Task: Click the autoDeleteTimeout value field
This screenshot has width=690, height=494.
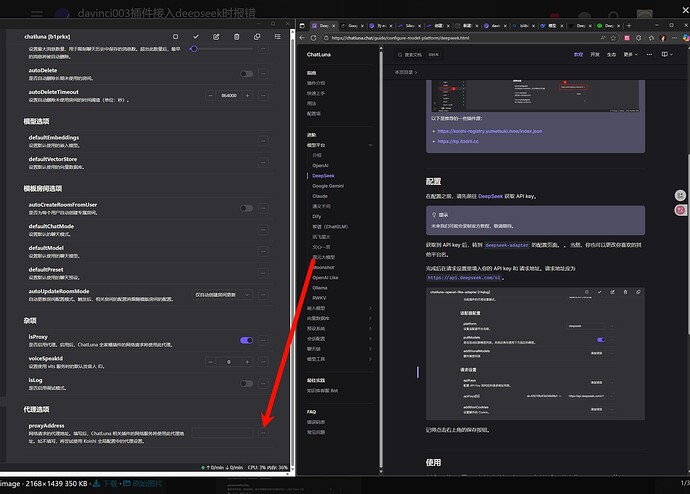Action: pos(229,95)
